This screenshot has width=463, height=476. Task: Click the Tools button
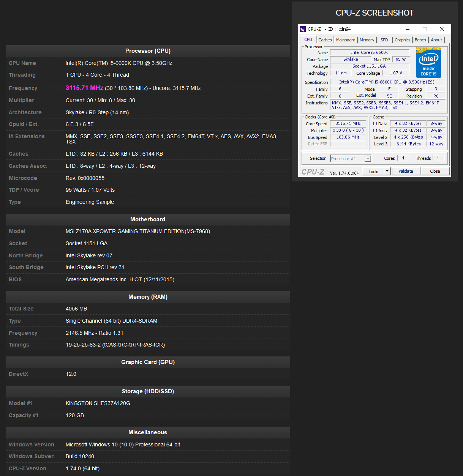[x=373, y=171]
